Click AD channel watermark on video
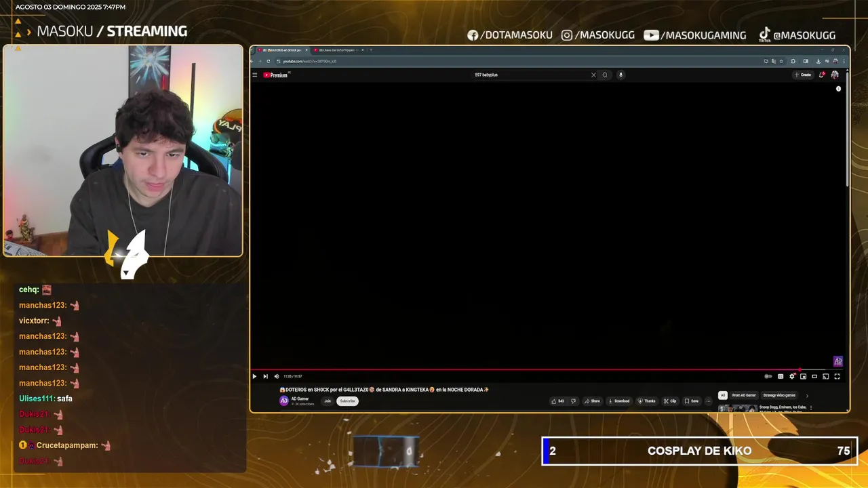Image resolution: width=868 pixels, height=488 pixels. pos(837,361)
